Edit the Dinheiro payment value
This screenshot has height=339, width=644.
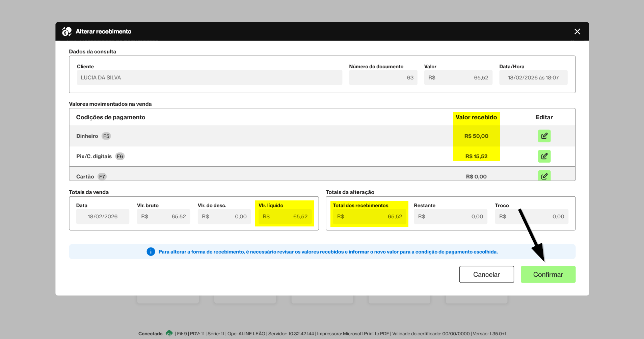(x=544, y=136)
